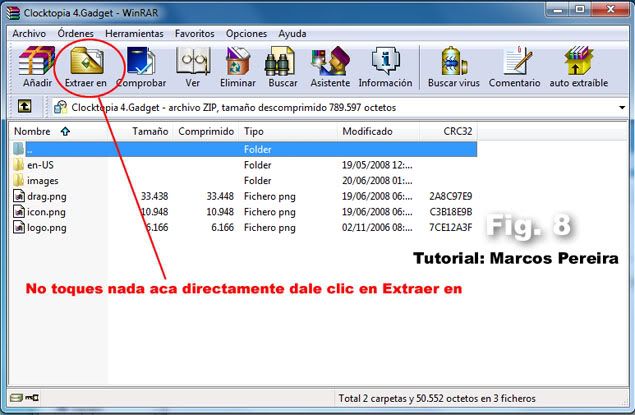Click the archive path text field
The width and height of the screenshot is (635, 415).
click(338, 107)
